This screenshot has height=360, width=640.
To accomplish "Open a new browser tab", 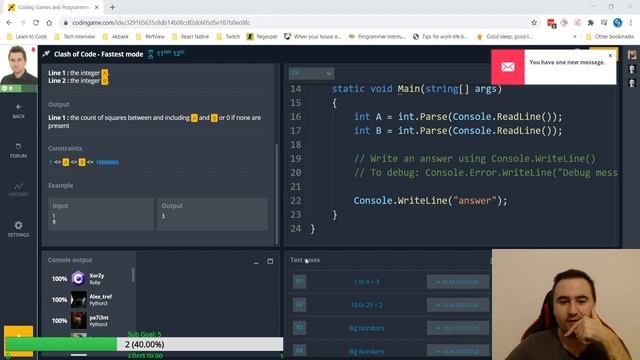I will coord(112,7).
